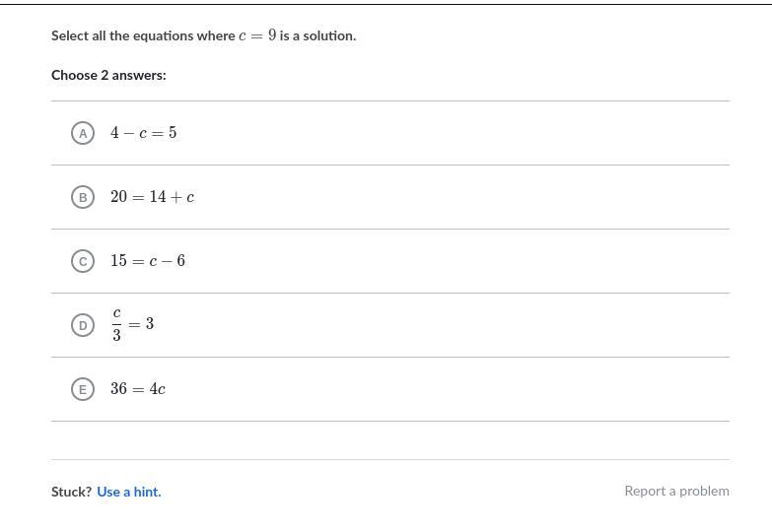The height and width of the screenshot is (532, 772).
Task: Click the "Stuck?" label
Action: point(71,492)
